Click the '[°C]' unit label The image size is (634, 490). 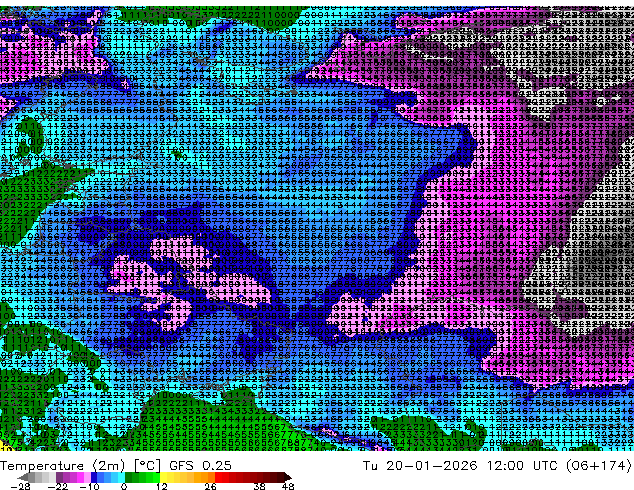(x=147, y=466)
